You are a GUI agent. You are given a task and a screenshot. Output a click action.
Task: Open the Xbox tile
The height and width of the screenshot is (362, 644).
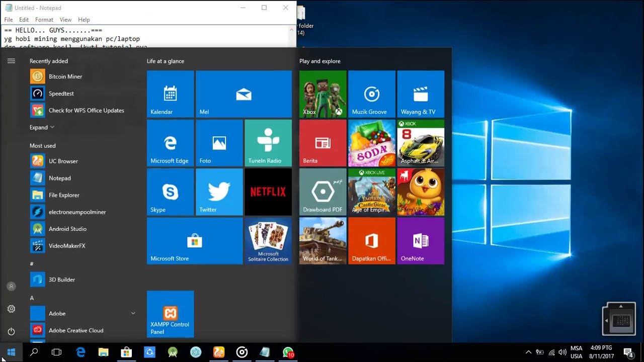(323, 94)
